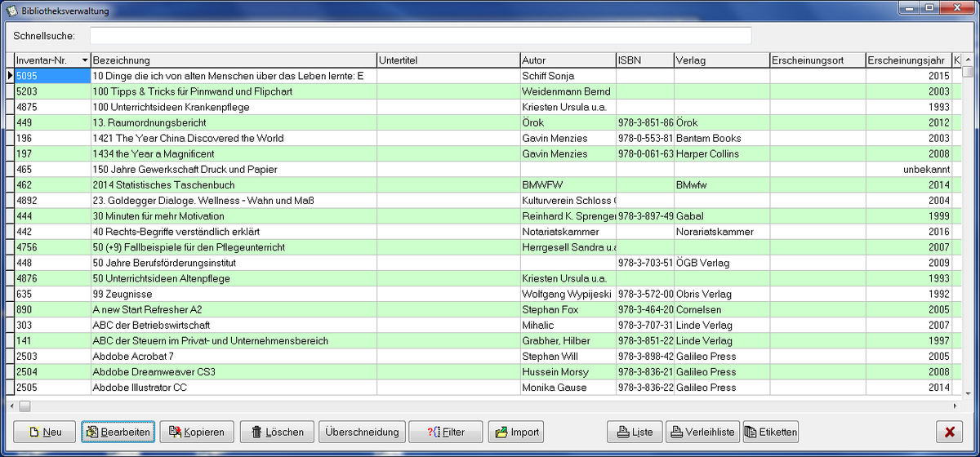This screenshot has height=457, width=980.
Task: Click publisher cell 'Cornelsen'
Action: click(722, 309)
